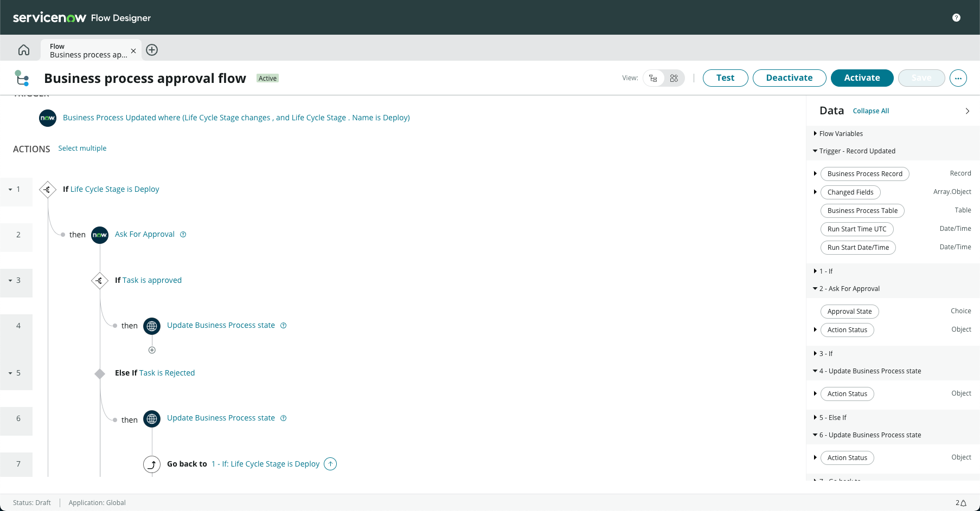Open the Ask For Approval action

point(145,235)
